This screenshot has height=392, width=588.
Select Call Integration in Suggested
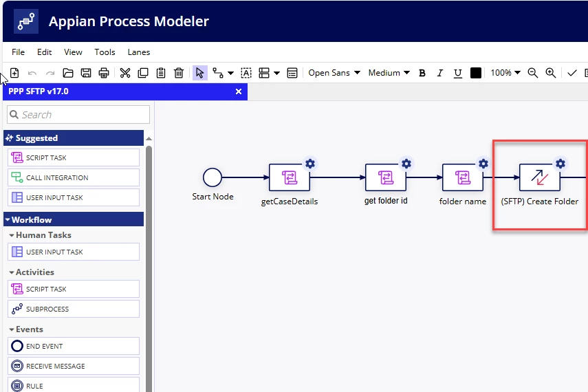(74, 178)
